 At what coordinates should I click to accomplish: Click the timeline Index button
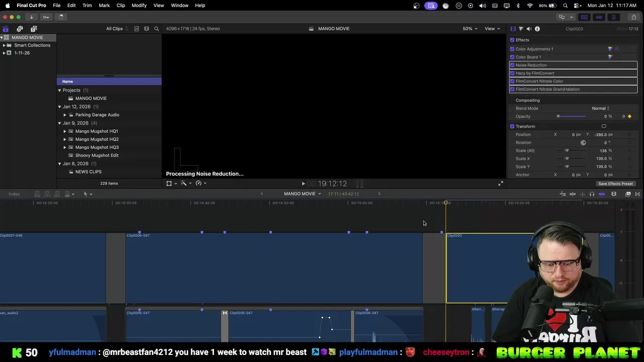pos(14,194)
